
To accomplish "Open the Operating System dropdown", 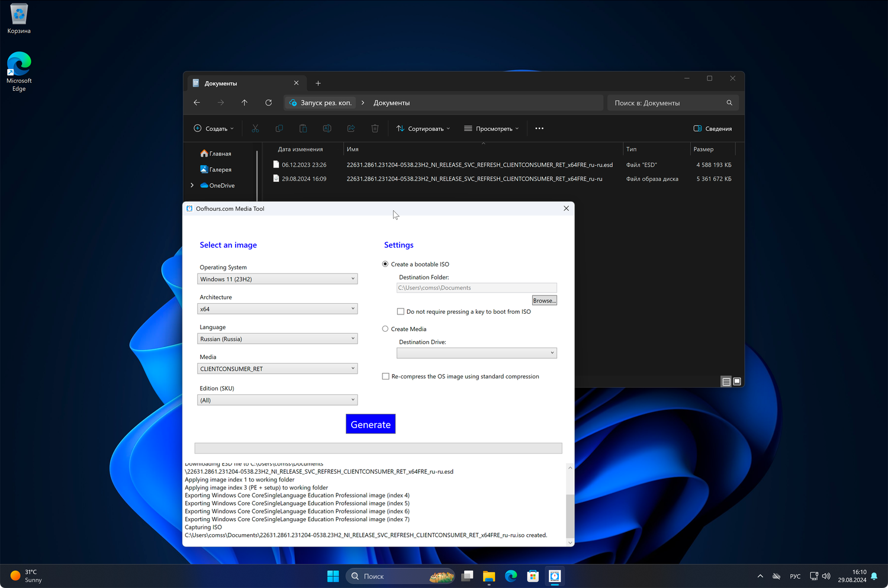I will pos(277,279).
